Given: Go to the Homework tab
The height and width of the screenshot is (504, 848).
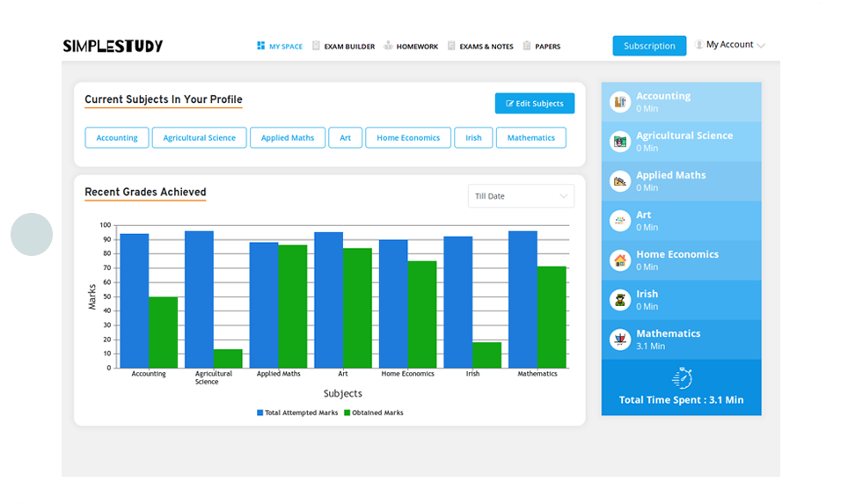Looking at the screenshot, I should pyautogui.click(x=411, y=47).
